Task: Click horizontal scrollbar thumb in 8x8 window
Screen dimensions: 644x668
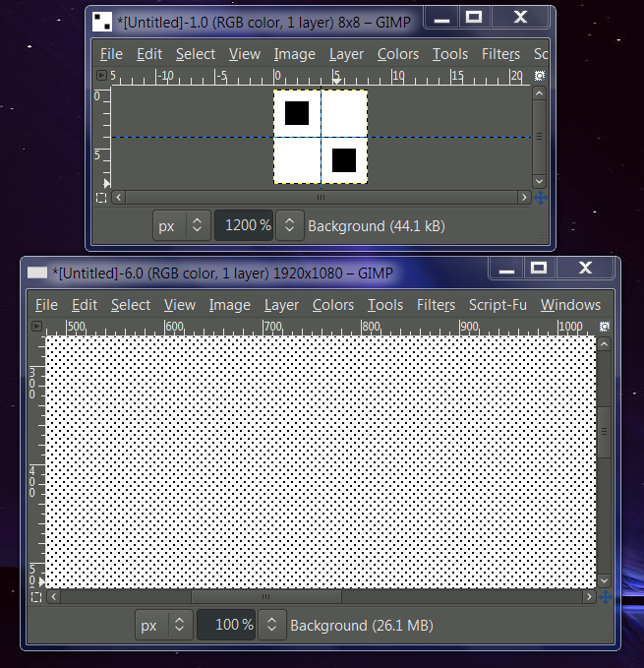Action: pos(322,197)
